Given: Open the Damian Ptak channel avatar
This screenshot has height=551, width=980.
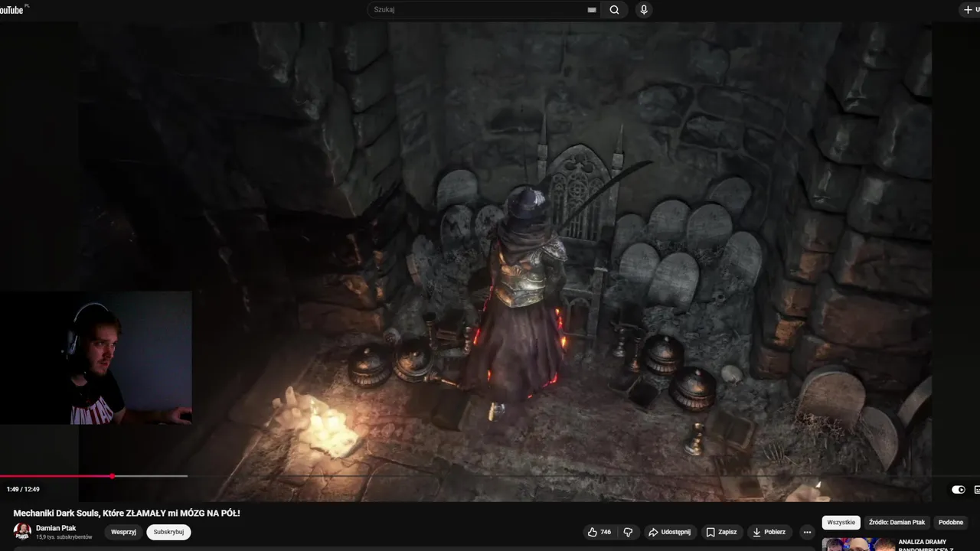Looking at the screenshot, I should pos(22,531).
